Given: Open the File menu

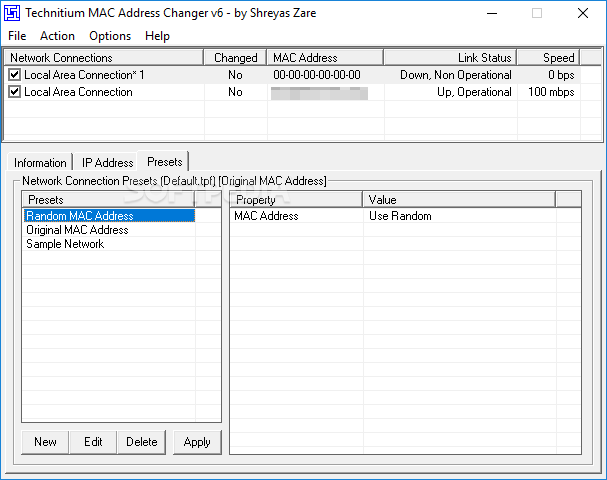Looking at the screenshot, I should [x=17, y=36].
